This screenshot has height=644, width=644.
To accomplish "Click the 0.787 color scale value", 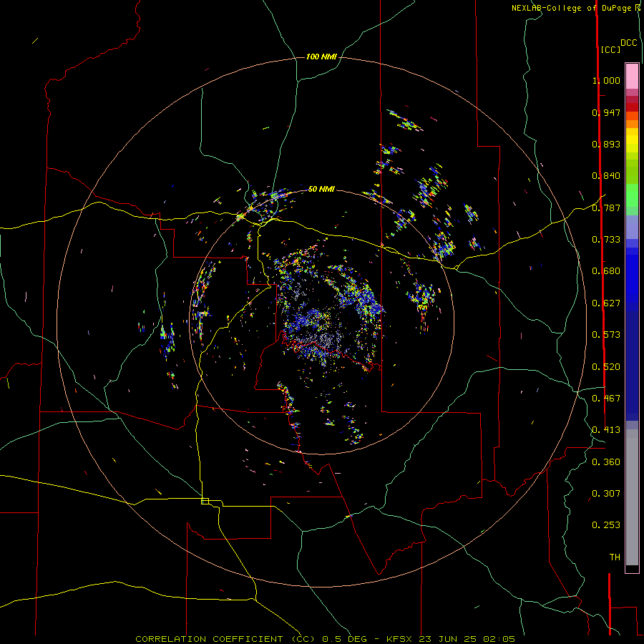I will 606,208.
